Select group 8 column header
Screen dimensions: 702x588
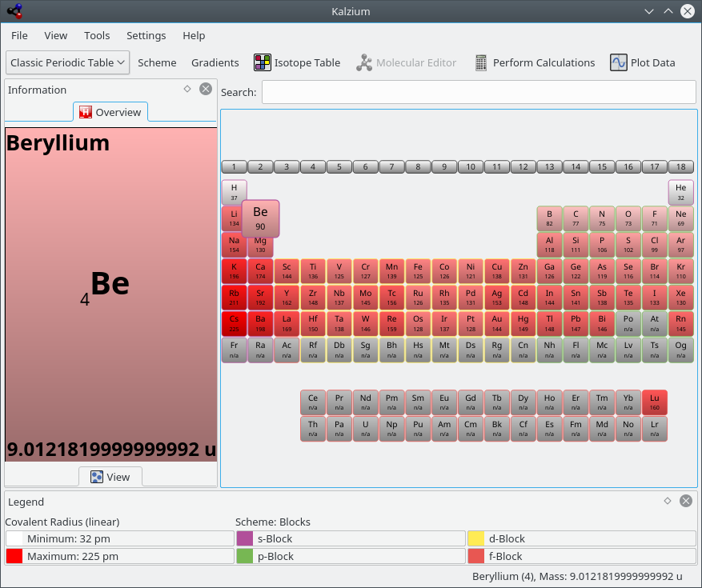[418, 167]
